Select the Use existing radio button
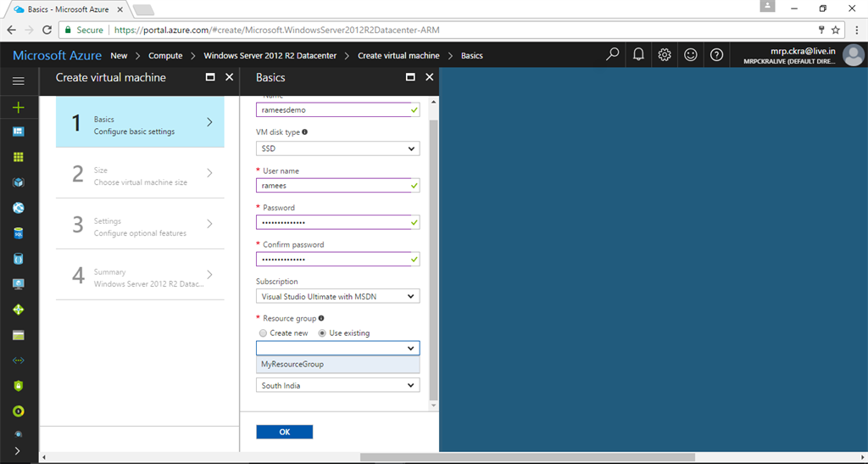Screen dimensions: 868x464 [x=322, y=333]
